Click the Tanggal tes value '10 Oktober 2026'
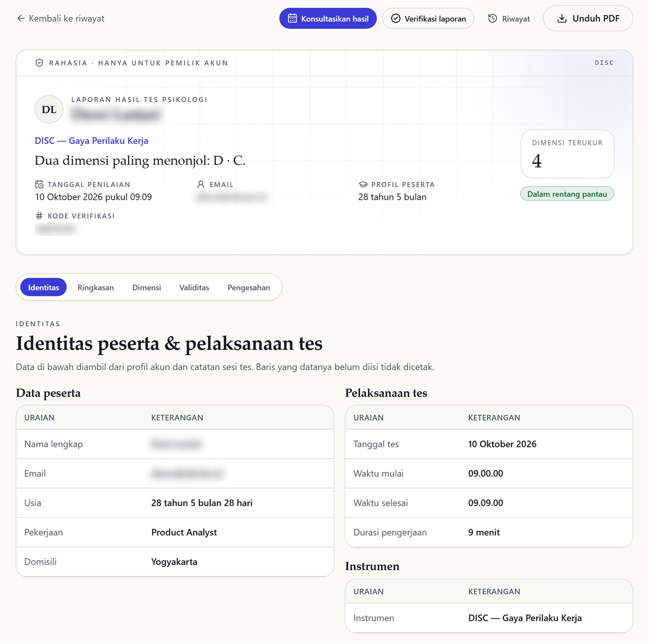The width and height of the screenshot is (649, 644). point(502,444)
